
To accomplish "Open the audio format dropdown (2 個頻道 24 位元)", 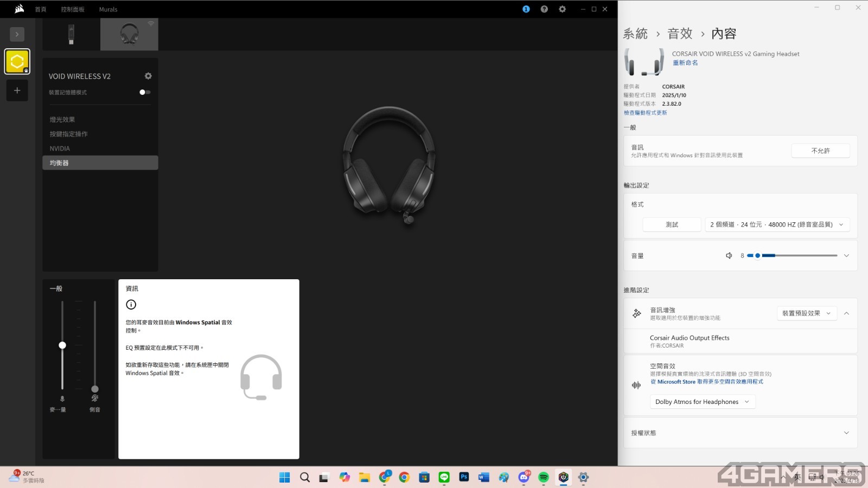I will pyautogui.click(x=777, y=224).
